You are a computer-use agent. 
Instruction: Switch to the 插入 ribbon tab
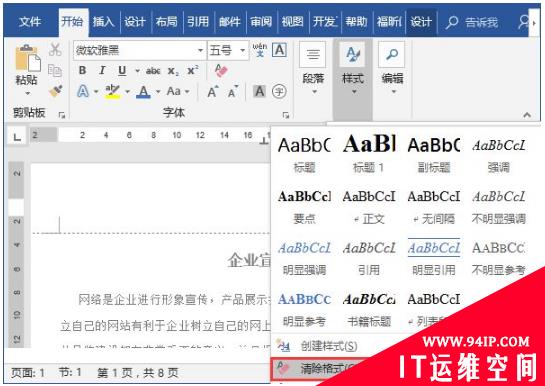(x=103, y=22)
